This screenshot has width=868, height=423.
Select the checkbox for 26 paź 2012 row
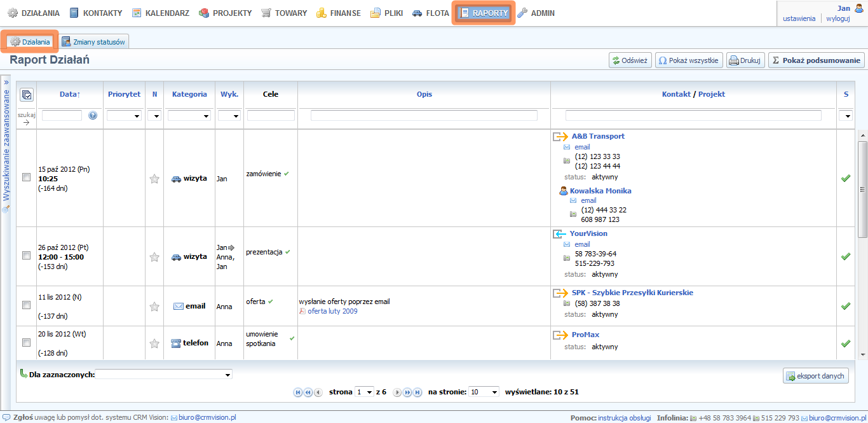(x=26, y=256)
